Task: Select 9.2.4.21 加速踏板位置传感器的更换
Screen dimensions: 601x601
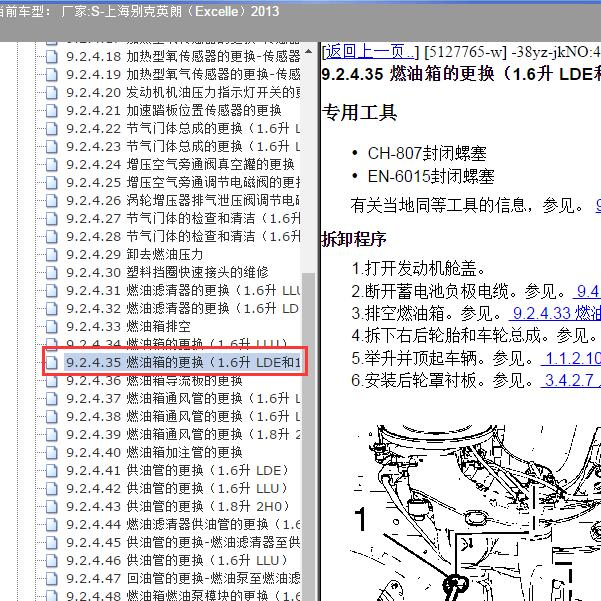Action: (174, 110)
